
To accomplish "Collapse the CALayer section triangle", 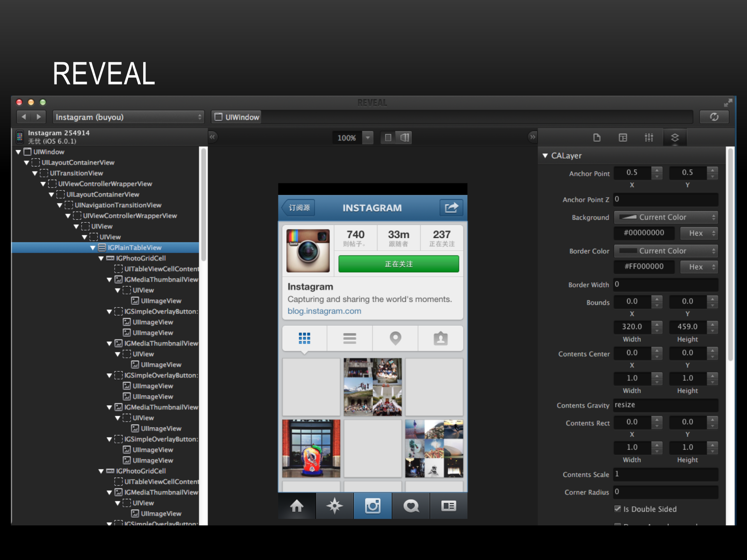I will pos(545,156).
